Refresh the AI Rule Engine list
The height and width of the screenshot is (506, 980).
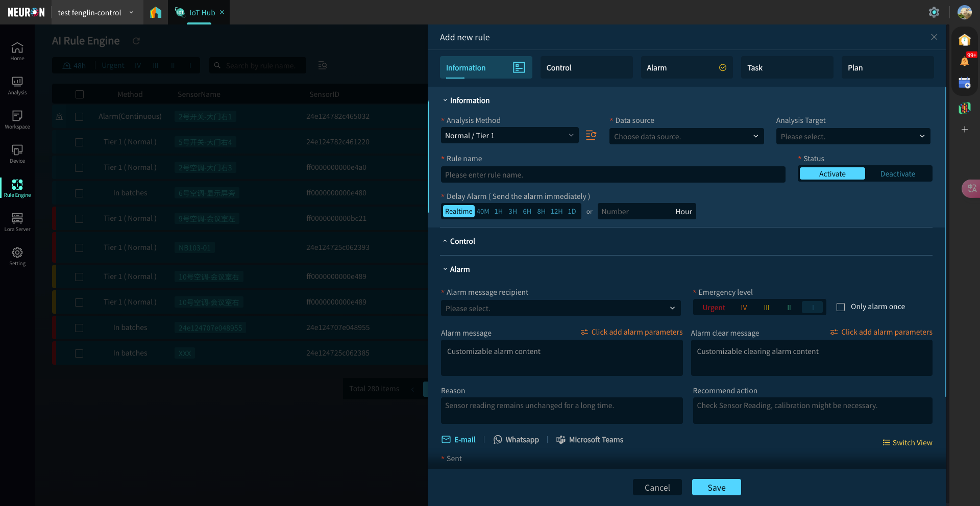(136, 41)
